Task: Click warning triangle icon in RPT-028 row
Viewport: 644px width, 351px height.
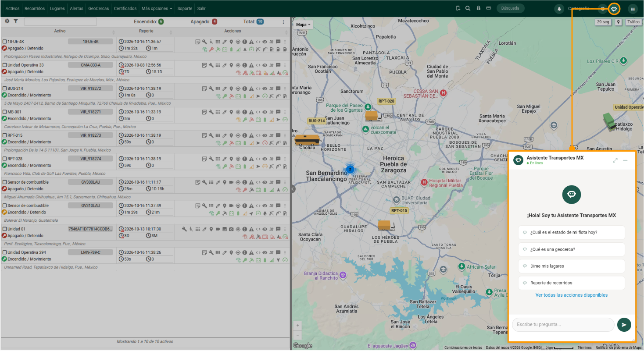Action: (x=251, y=159)
